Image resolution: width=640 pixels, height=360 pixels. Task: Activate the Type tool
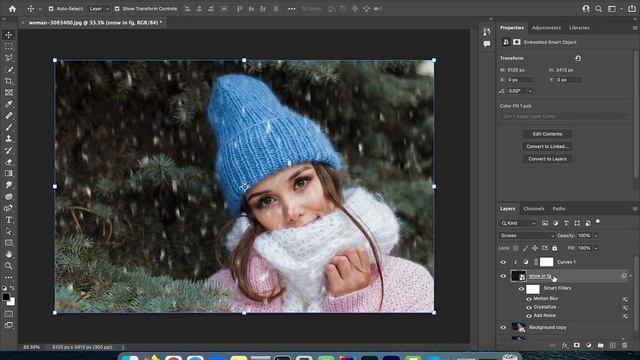[9, 220]
